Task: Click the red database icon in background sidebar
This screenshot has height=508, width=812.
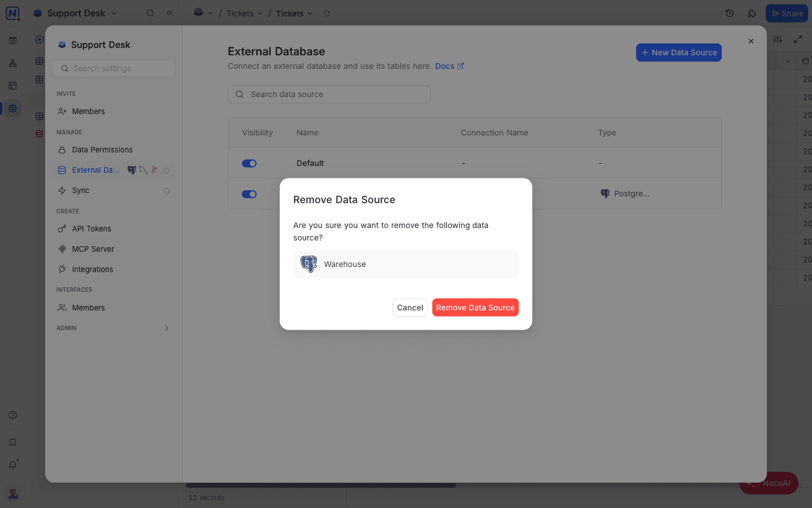Action: [39, 134]
